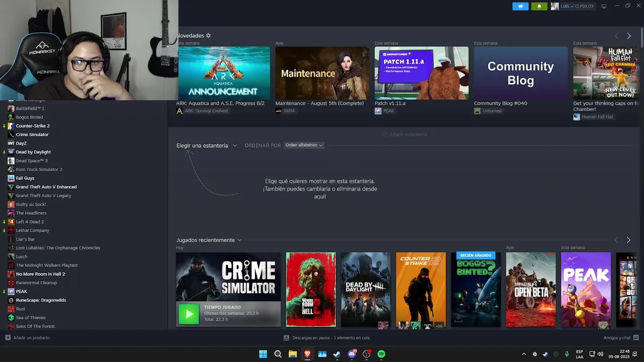The width and height of the screenshot is (644, 362).
Task: Select Counter-Strike 2 in library list
Action: click(33, 126)
